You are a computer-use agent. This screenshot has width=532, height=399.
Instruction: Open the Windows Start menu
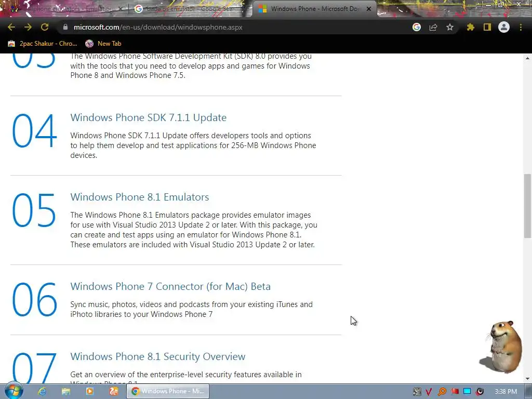click(x=14, y=391)
